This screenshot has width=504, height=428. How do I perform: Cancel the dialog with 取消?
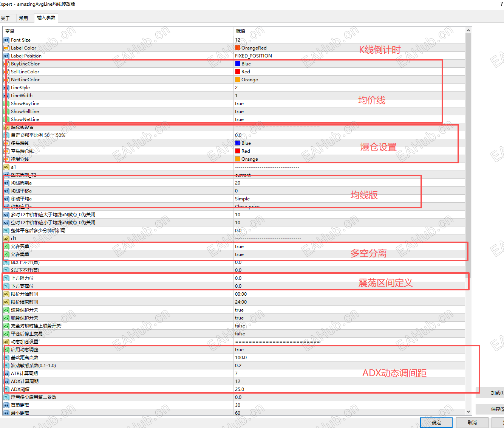[472, 423]
